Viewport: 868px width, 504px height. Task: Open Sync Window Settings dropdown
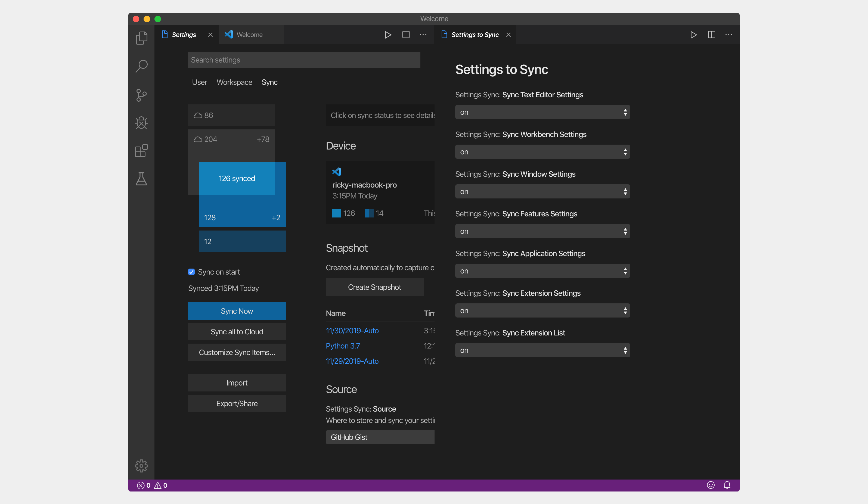click(x=542, y=191)
